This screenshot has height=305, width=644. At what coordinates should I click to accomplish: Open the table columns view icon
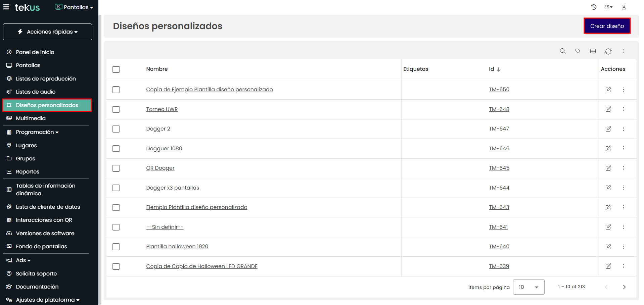593,51
